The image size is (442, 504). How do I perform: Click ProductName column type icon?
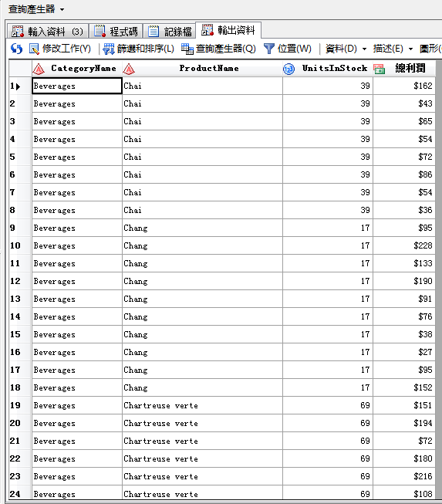pos(129,69)
